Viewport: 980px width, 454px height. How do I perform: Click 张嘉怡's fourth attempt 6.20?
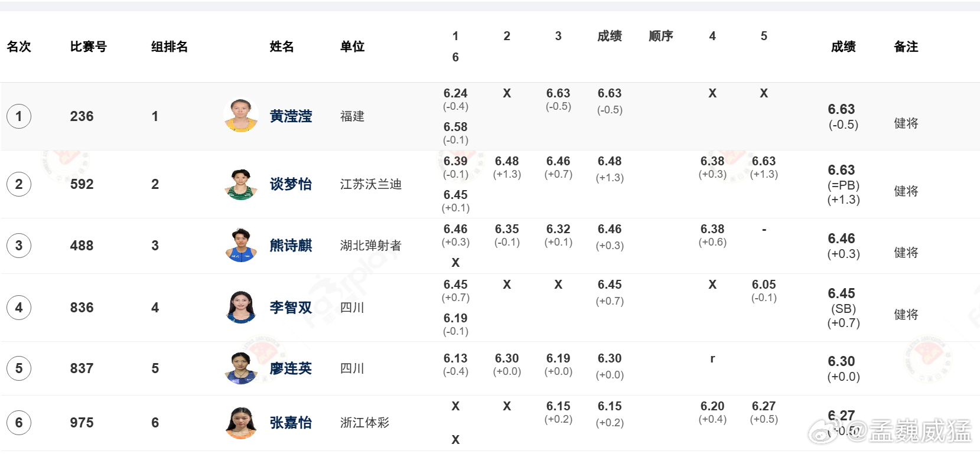point(712,406)
